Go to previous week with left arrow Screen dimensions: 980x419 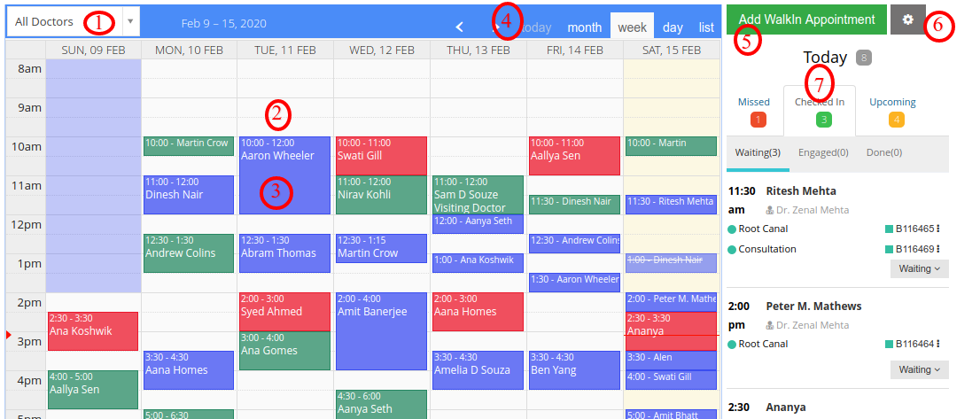pyautogui.click(x=459, y=27)
